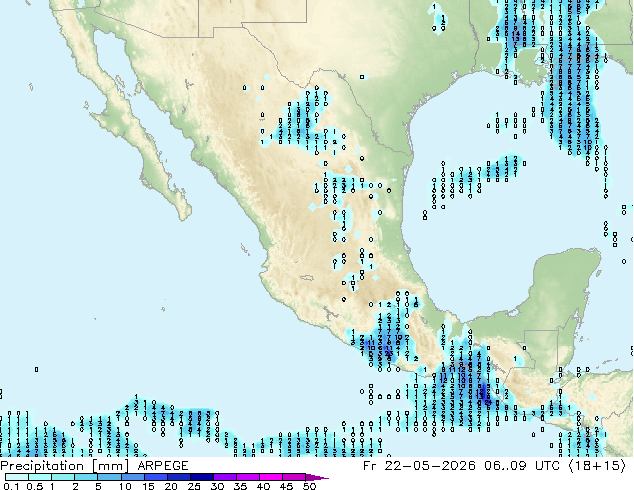Click the 30–35 mm purple swatch
The image size is (634, 490).
[224, 477]
